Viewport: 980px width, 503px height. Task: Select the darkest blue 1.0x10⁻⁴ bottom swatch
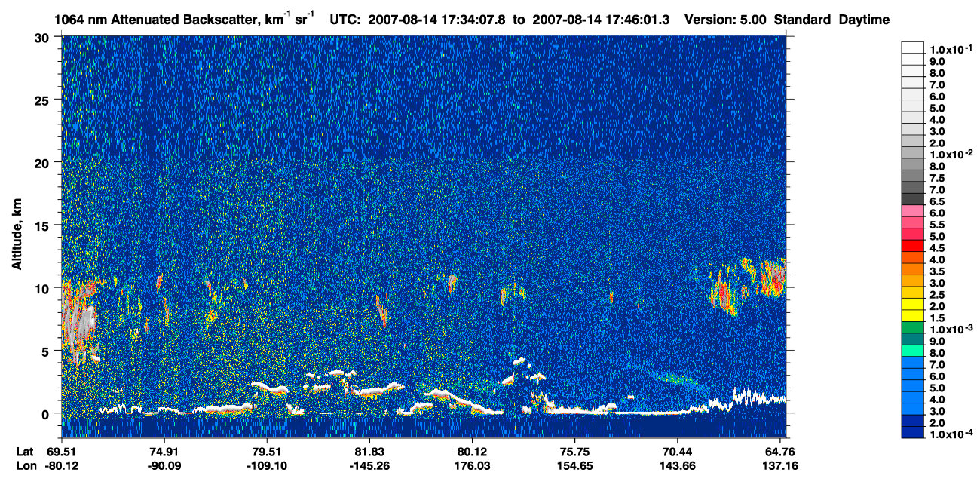click(x=912, y=433)
